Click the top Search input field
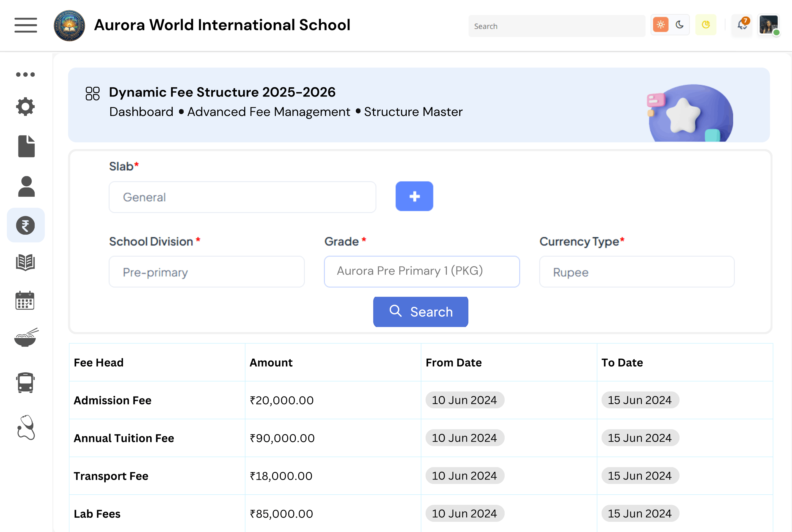The width and height of the screenshot is (792, 532). click(556, 26)
